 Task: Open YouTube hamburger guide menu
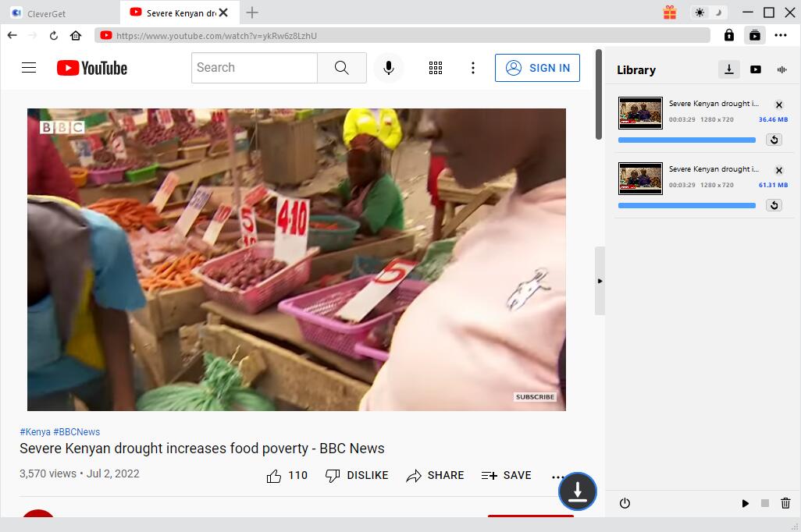29,68
